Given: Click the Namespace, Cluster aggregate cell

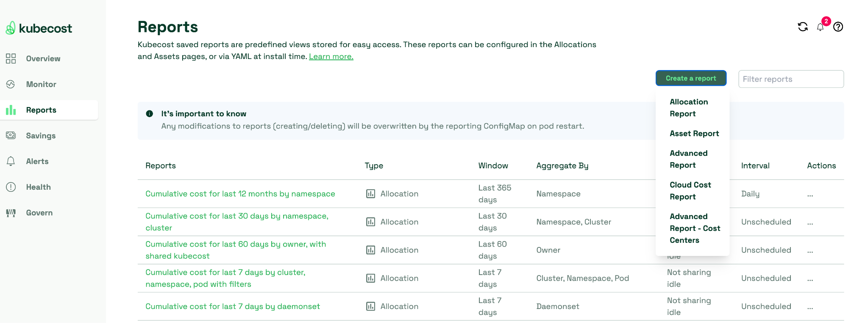Looking at the screenshot, I should pyautogui.click(x=574, y=222).
